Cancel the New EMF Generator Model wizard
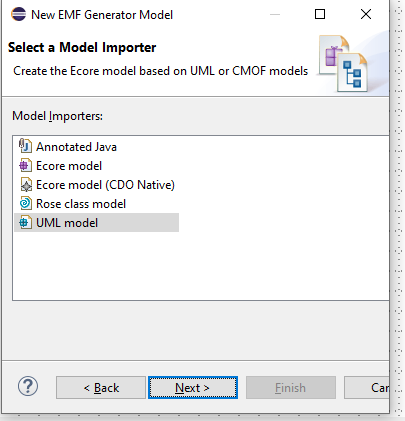 (x=366, y=388)
